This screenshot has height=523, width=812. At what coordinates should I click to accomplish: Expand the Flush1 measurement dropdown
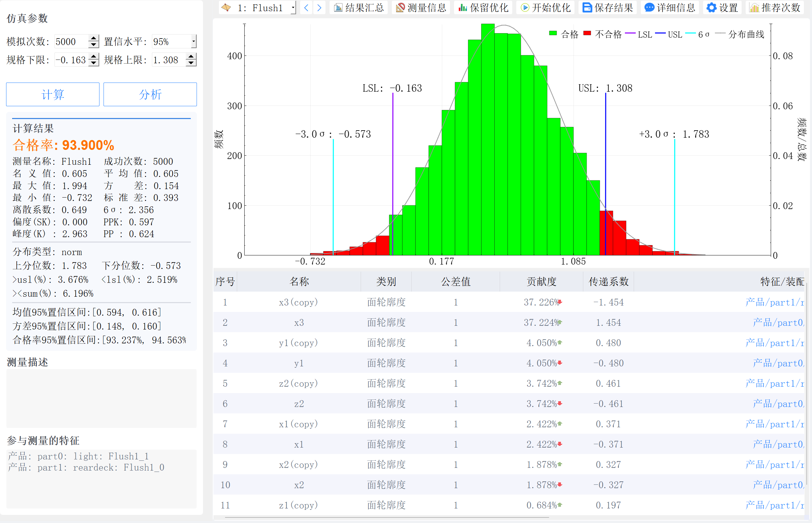pyautogui.click(x=293, y=7)
